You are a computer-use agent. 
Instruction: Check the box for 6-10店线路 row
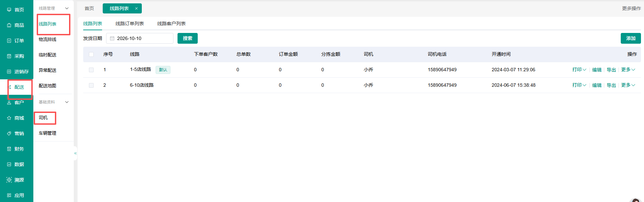91,85
